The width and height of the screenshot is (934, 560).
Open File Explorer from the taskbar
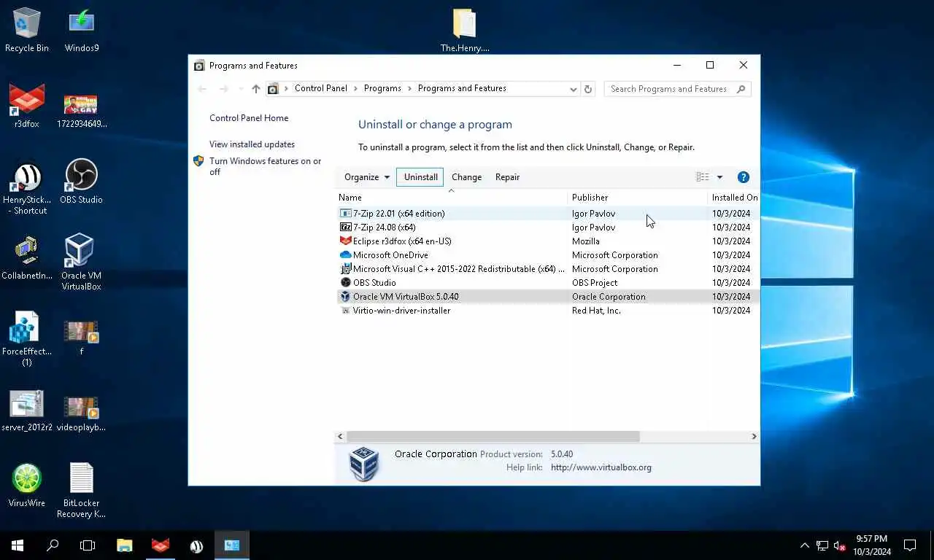point(125,545)
